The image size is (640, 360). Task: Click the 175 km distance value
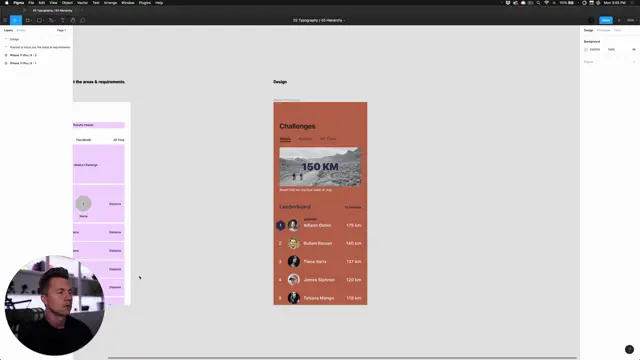(353, 225)
